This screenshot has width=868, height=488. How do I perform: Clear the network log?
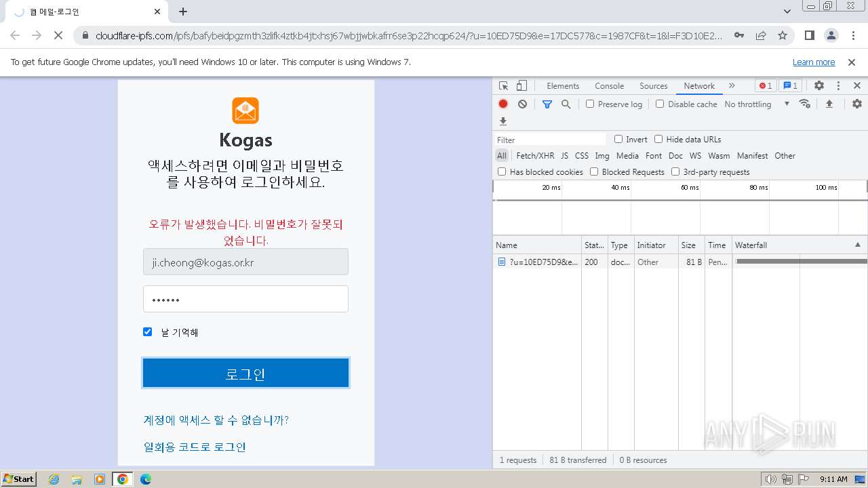(522, 104)
